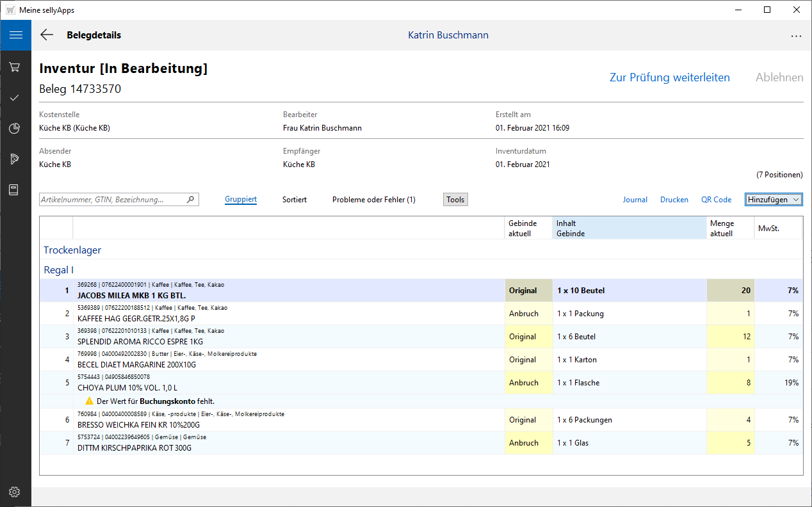The width and height of the screenshot is (812, 507).
Task: Click Zur Prüfung weiterleiten
Action: (x=669, y=77)
